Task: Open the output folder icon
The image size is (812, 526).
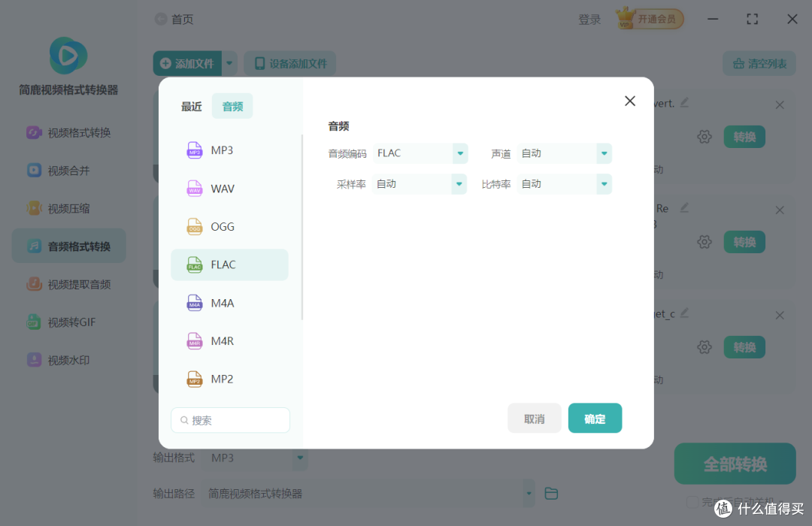Action: click(x=551, y=494)
